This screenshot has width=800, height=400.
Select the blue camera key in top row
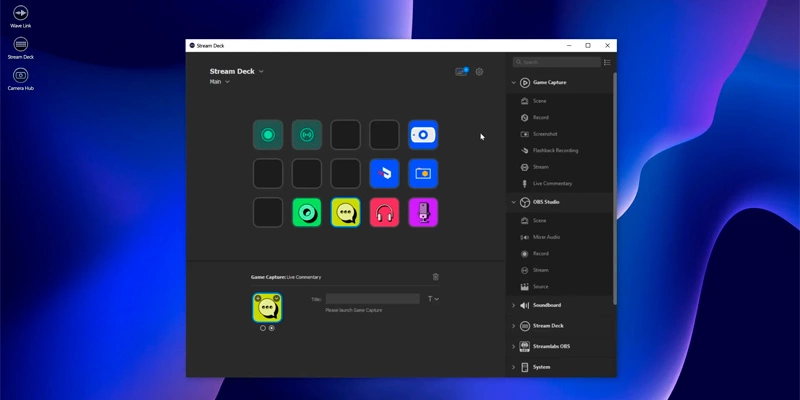(x=423, y=135)
